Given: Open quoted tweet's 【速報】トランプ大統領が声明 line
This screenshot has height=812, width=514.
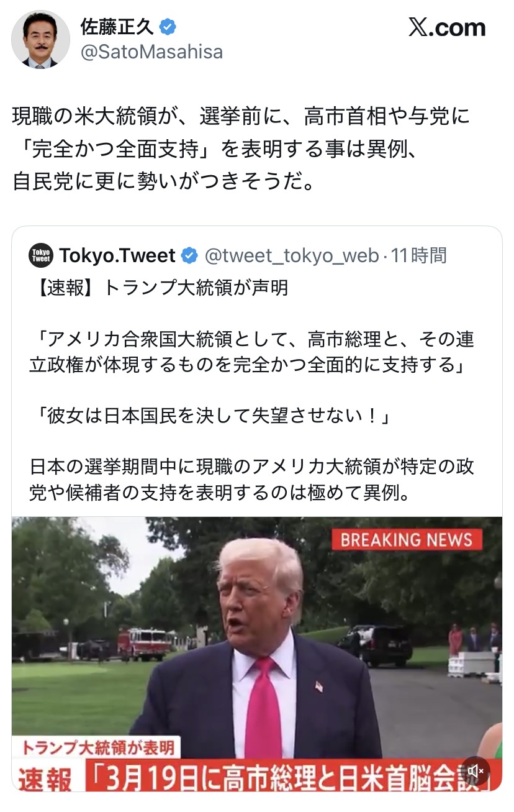Looking at the screenshot, I should 158,288.
